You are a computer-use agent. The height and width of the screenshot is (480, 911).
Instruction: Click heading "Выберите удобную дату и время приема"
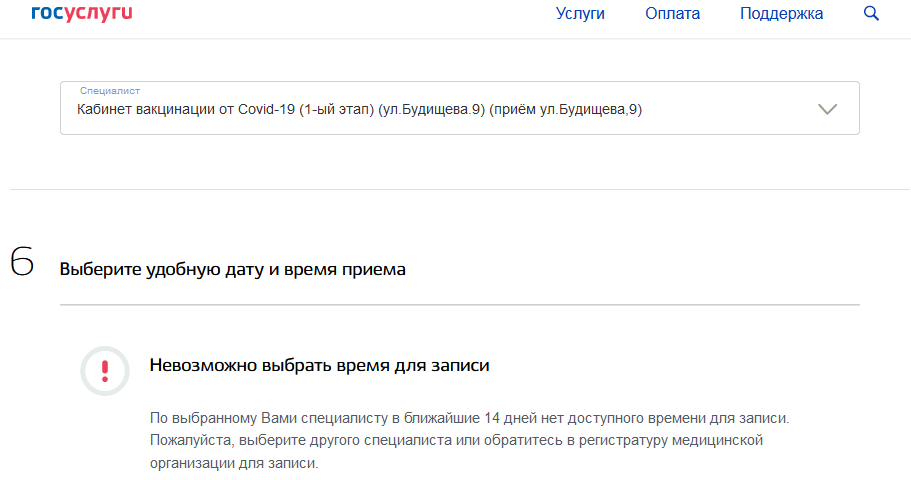tap(232, 270)
